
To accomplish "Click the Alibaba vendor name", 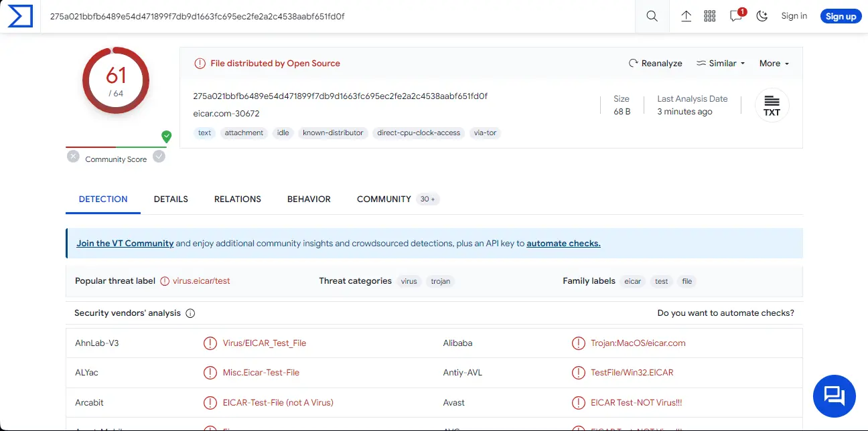I will click(x=458, y=343).
